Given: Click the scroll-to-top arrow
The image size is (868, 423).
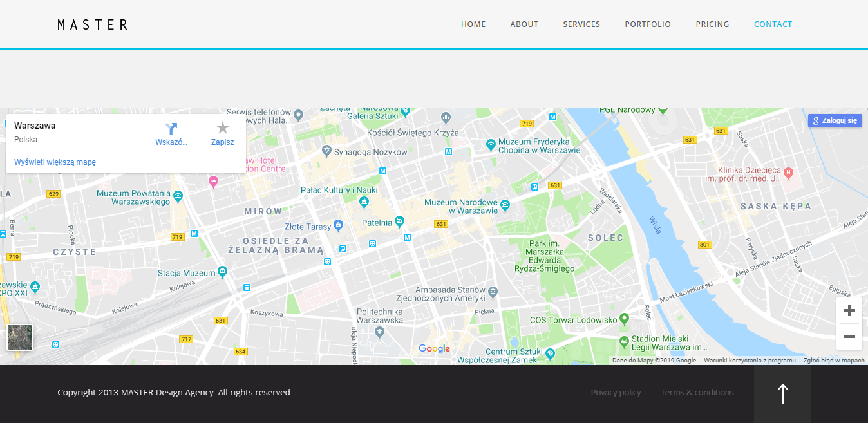Looking at the screenshot, I should (x=782, y=394).
